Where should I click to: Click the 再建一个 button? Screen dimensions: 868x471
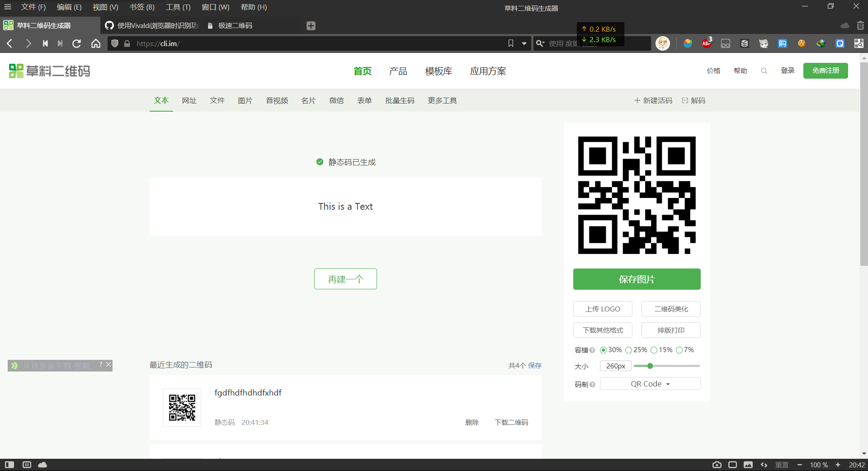click(345, 279)
